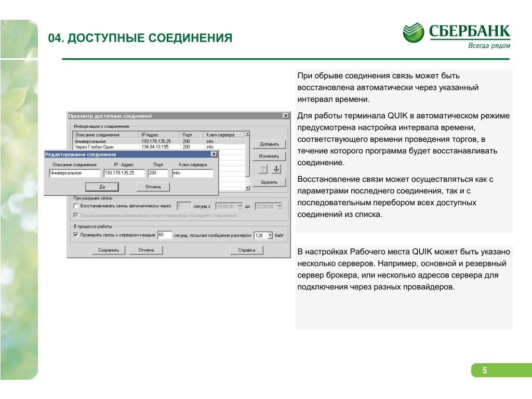This screenshot has width=532, height=399.
Task: Click the Описание соединения input with Универсальное
Action: tap(75, 173)
